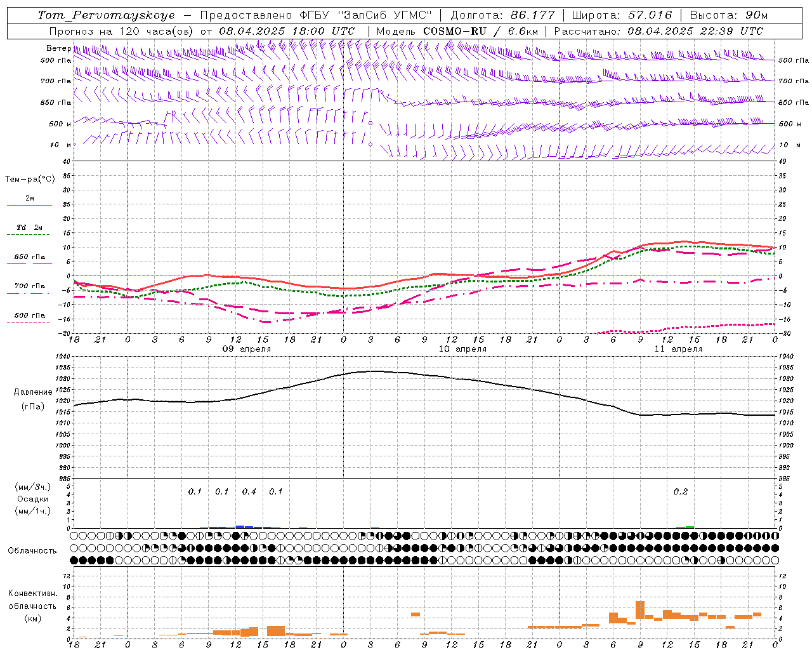Click the Облачность cloudiness panel label
The image size is (812, 650).
(x=32, y=550)
